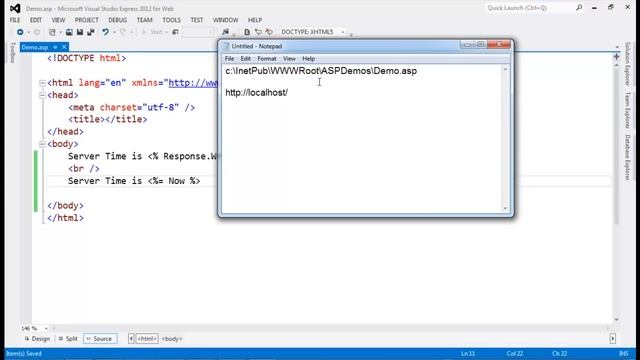
Task: Click the pin icon on Demo.asp tab
Action: point(55,47)
